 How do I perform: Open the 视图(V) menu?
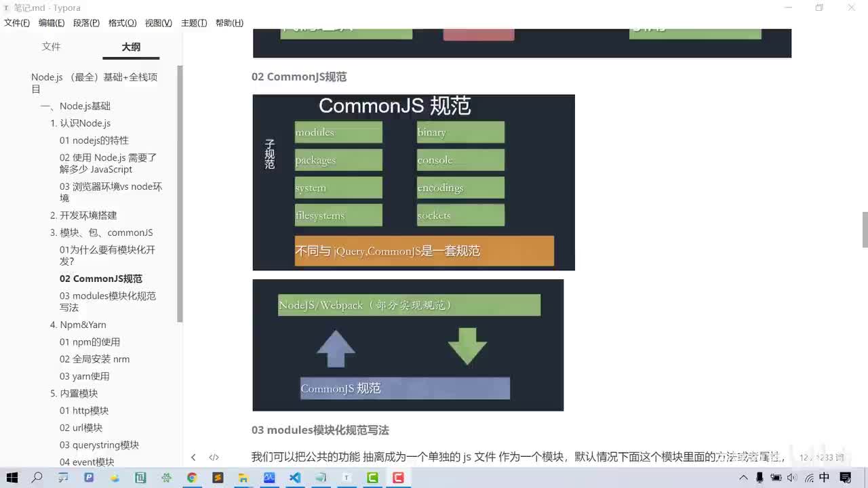pyautogui.click(x=158, y=23)
